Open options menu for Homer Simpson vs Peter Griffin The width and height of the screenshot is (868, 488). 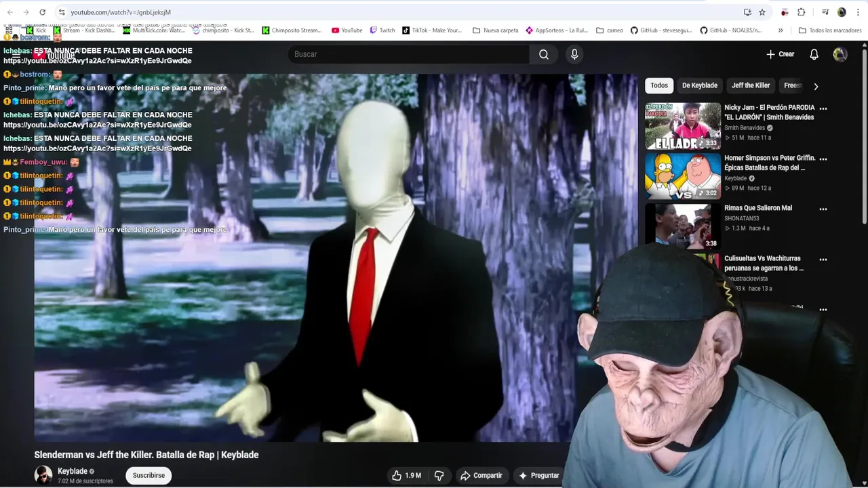click(823, 159)
